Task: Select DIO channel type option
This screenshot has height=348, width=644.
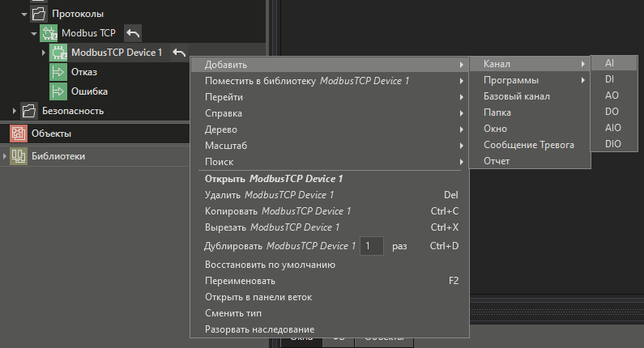Action: point(613,143)
